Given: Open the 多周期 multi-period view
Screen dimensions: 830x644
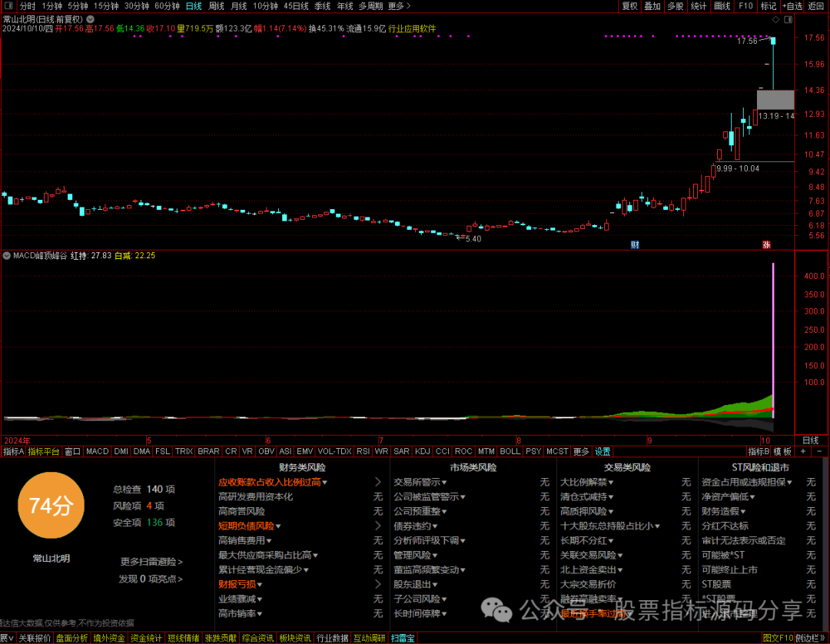Looking at the screenshot, I should click(370, 6).
